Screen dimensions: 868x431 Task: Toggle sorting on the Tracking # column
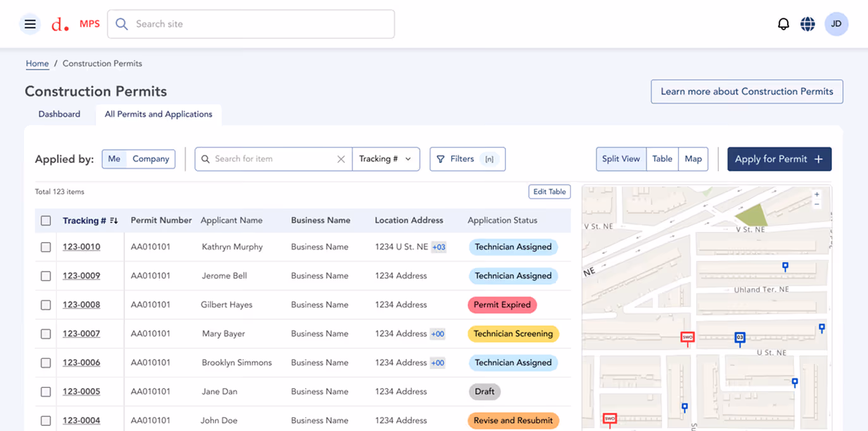(x=114, y=220)
